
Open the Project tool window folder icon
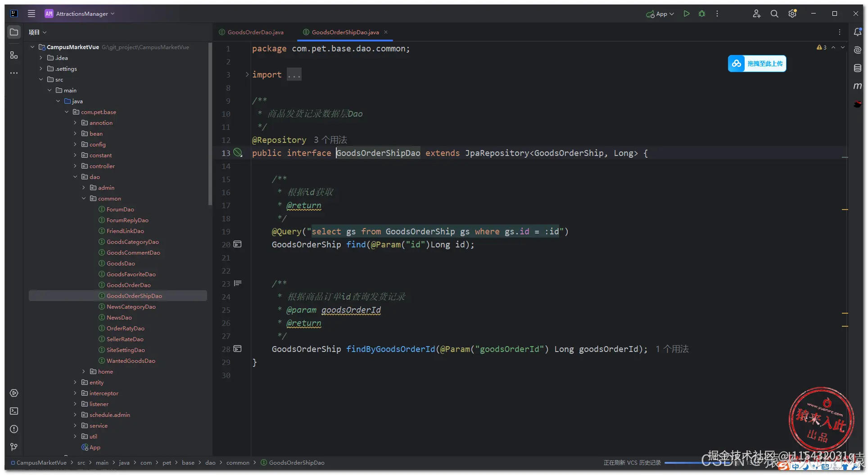coord(14,32)
